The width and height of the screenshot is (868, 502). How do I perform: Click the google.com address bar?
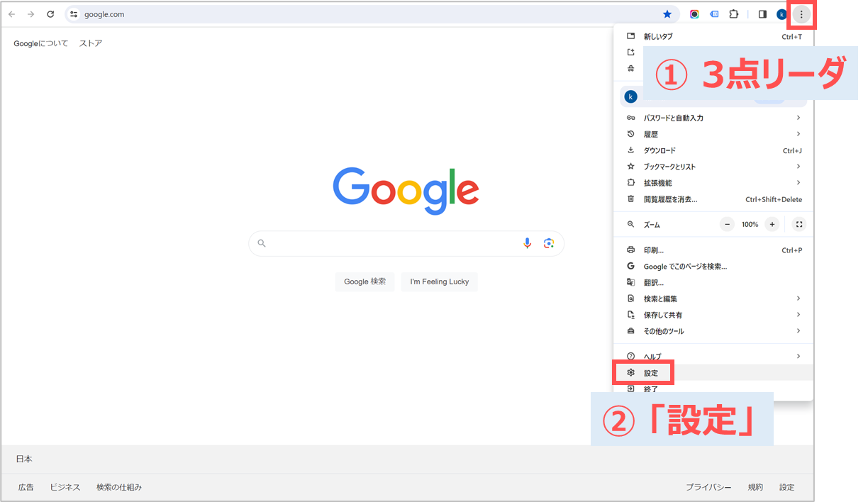click(371, 14)
